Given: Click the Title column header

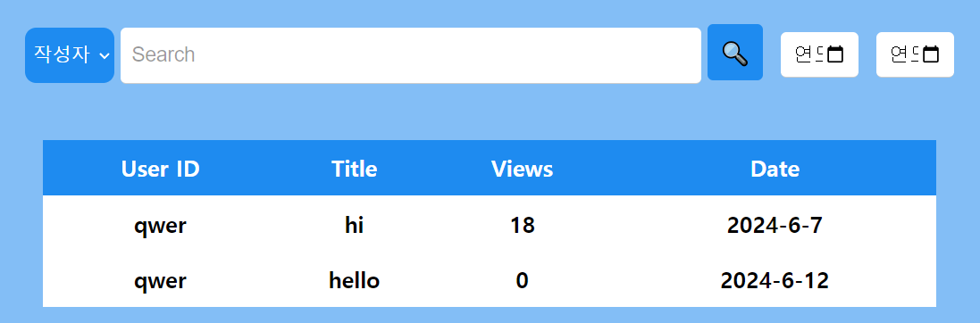Looking at the screenshot, I should tap(355, 169).
